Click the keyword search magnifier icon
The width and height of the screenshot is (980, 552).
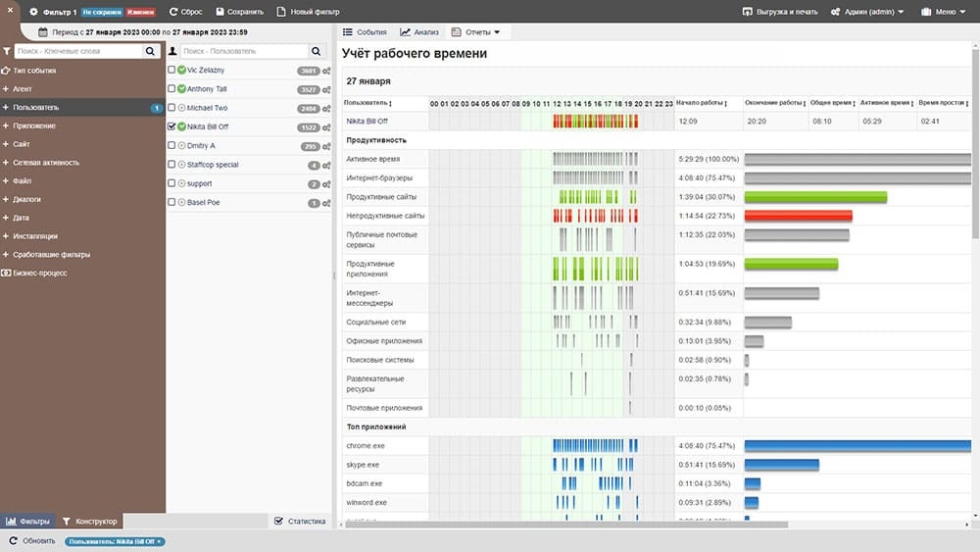(x=150, y=51)
